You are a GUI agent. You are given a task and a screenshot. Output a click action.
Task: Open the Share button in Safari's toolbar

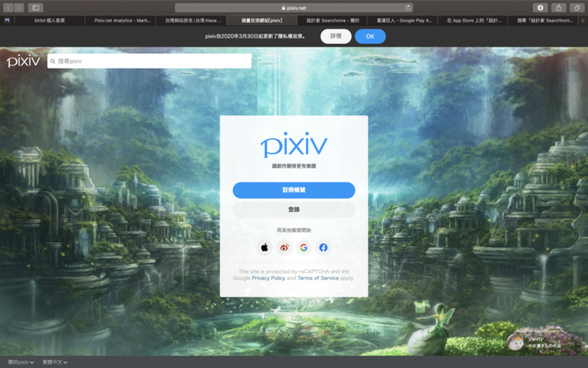pos(559,7)
